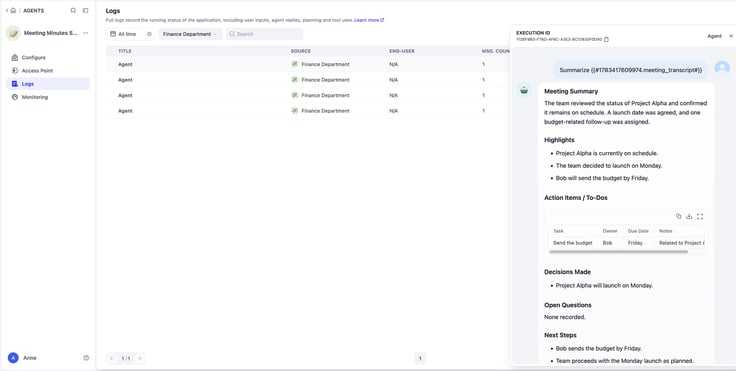Copy the Execution ID

tap(606, 39)
